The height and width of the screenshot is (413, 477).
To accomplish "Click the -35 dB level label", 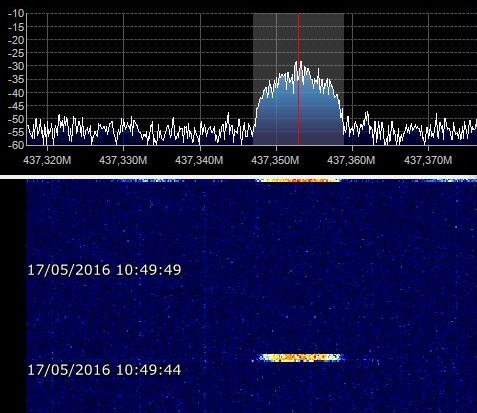I will [x=16, y=80].
